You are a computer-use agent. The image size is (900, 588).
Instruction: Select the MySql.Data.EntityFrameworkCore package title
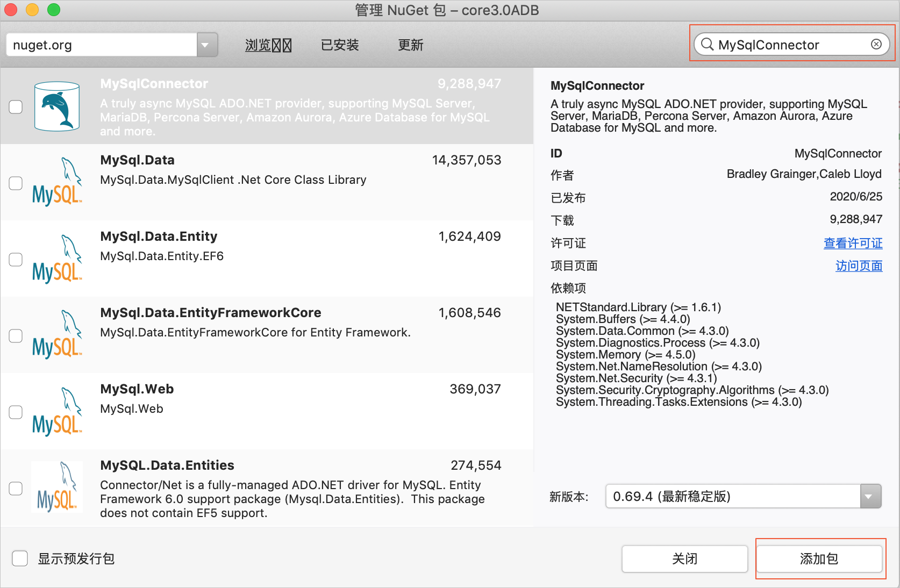coord(211,313)
